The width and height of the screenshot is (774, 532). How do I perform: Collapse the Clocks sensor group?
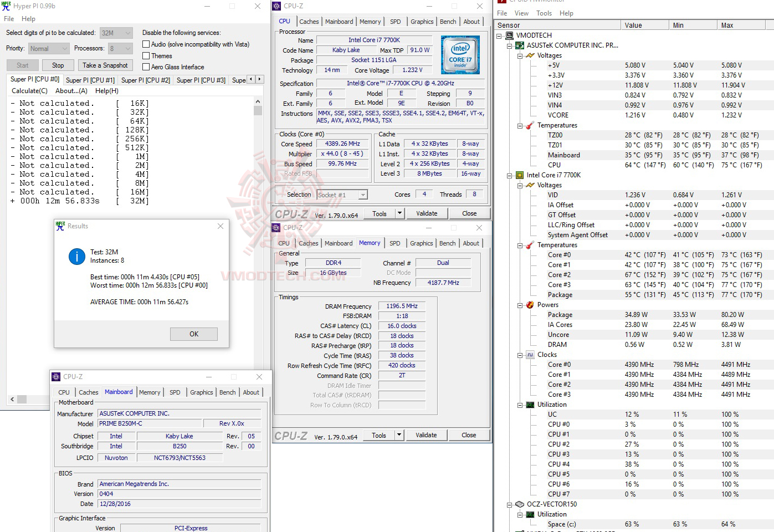520,355
